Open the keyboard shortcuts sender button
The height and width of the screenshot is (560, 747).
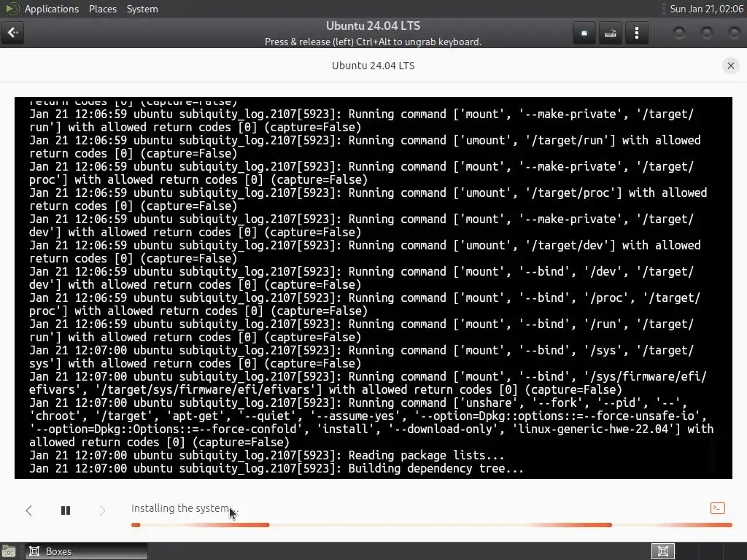(x=611, y=33)
